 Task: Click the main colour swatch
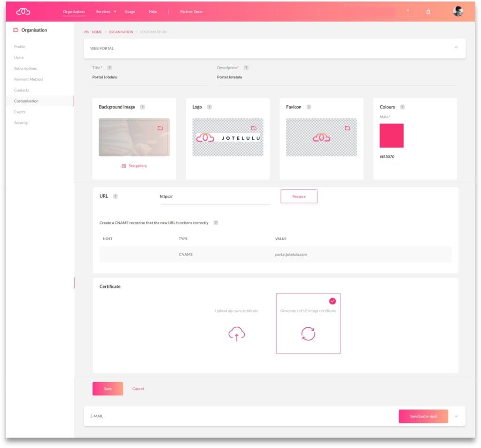click(x=391, y=136)
